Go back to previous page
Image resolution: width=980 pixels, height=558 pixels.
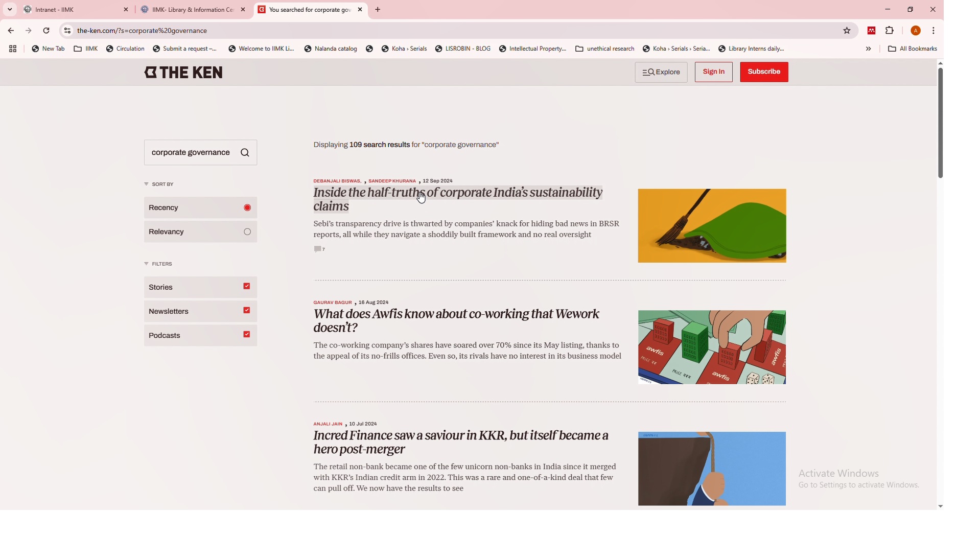pyautogui.click(x=11, y=31)
